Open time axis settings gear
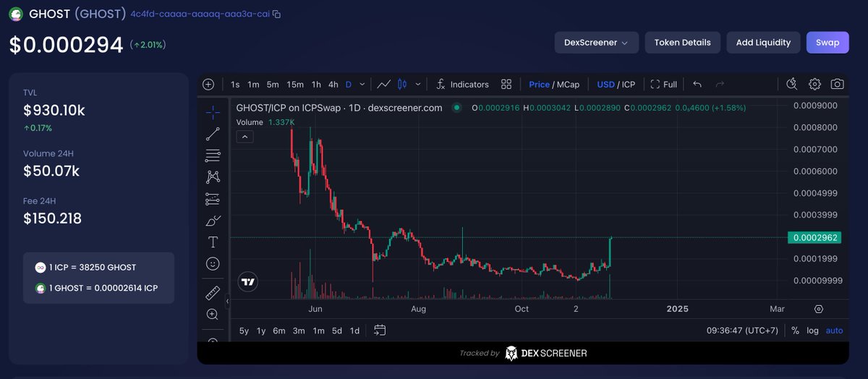 819,309
